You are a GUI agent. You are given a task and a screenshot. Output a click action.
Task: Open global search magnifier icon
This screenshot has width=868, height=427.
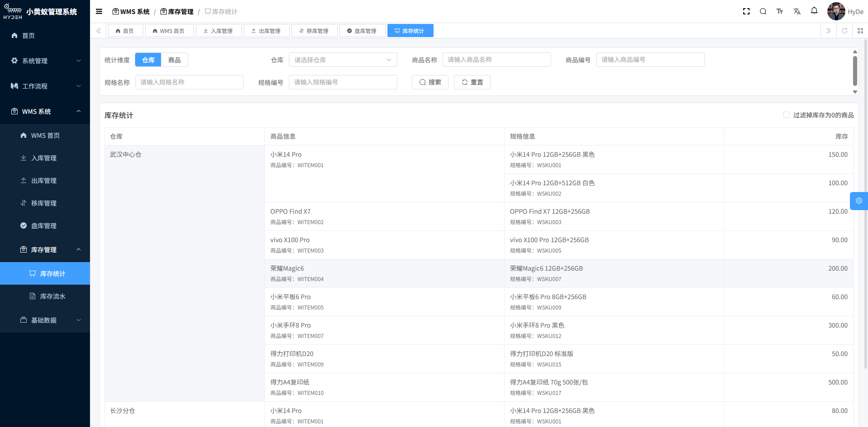pos(763,11)
